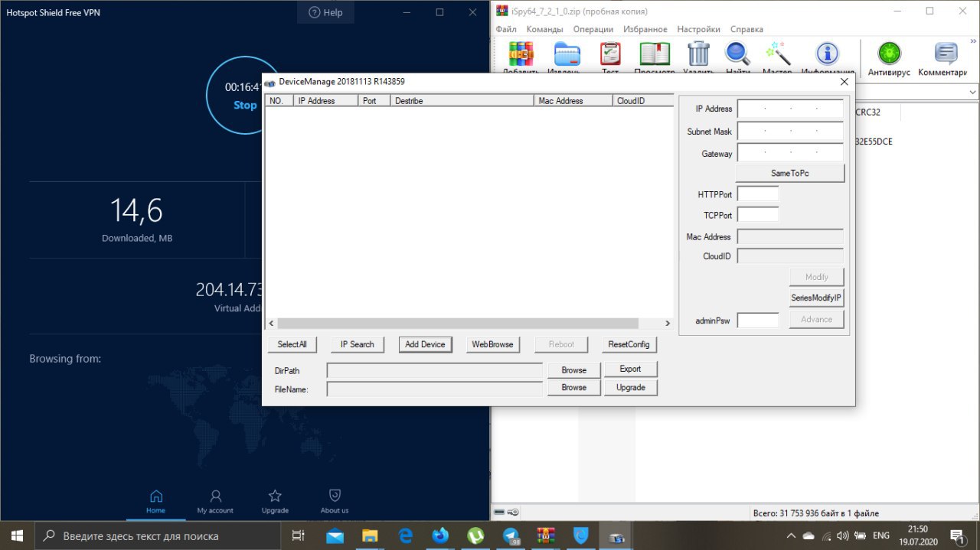
Task: Launch the WinRAR Wizard wand icon
Action: [x=778, y=54]
